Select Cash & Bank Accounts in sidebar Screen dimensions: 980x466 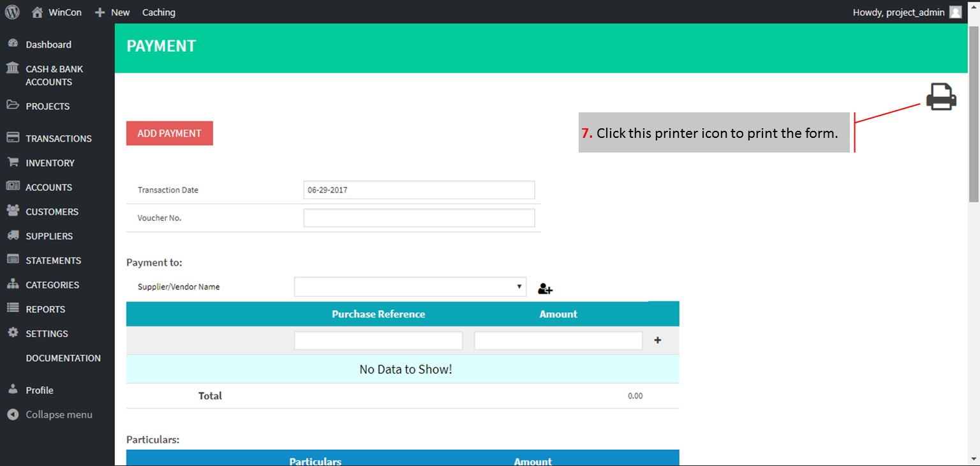coord(54,75)
